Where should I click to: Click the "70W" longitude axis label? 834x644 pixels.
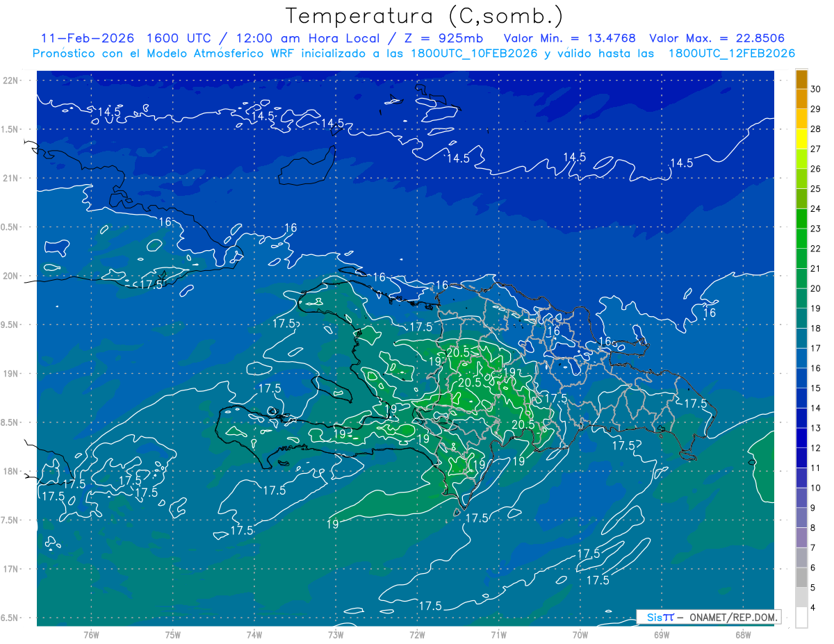[580, 635]
